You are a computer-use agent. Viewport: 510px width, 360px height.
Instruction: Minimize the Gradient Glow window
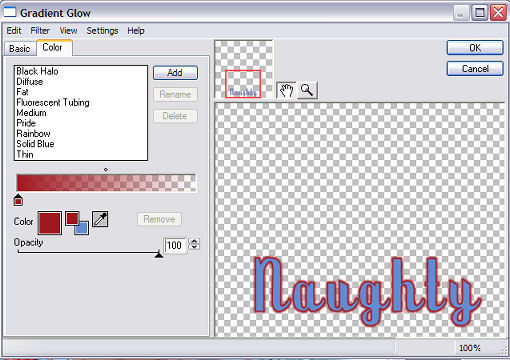461,13
